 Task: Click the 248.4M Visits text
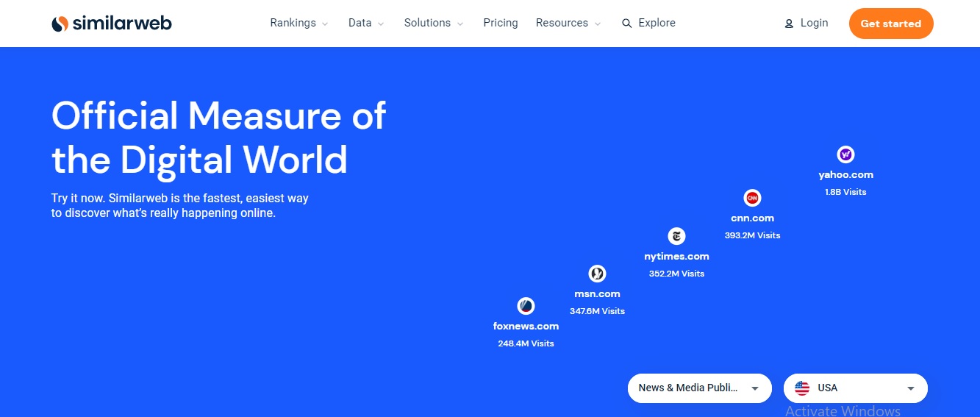click(x=526, y=343)
